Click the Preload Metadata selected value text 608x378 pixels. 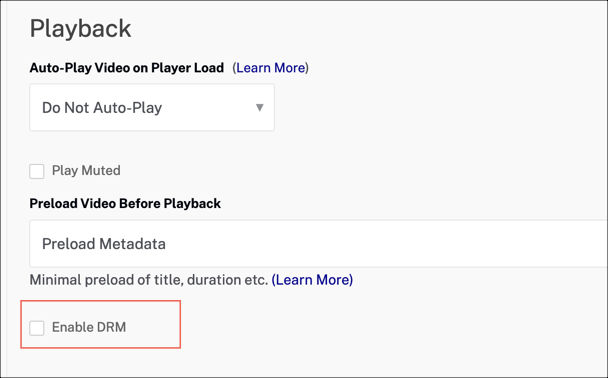[104, 244]
